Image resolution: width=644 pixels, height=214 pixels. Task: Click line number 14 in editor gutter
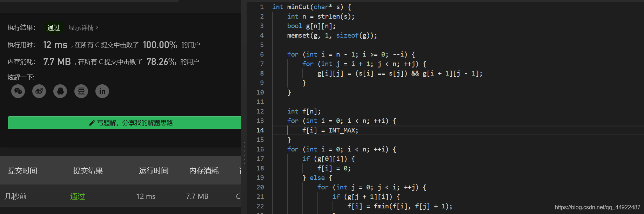point(260,130)
